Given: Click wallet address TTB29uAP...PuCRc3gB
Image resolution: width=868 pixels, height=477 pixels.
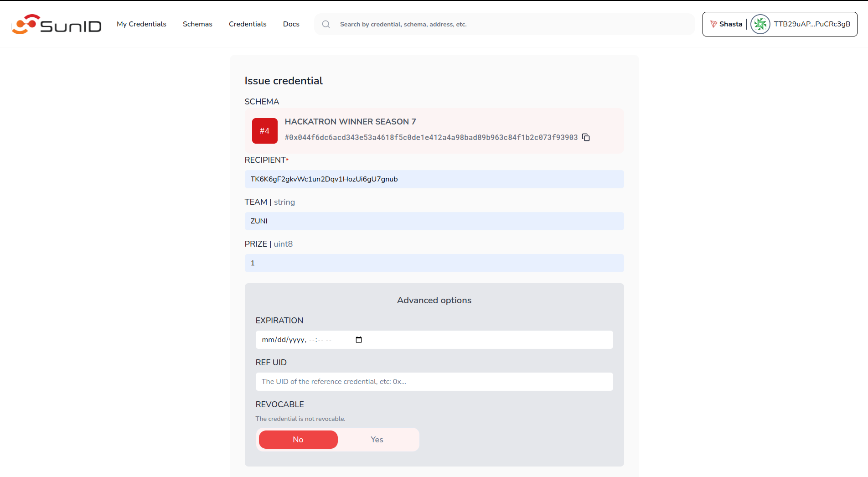Looking at the screenshot, I should [x=812, y=24].
